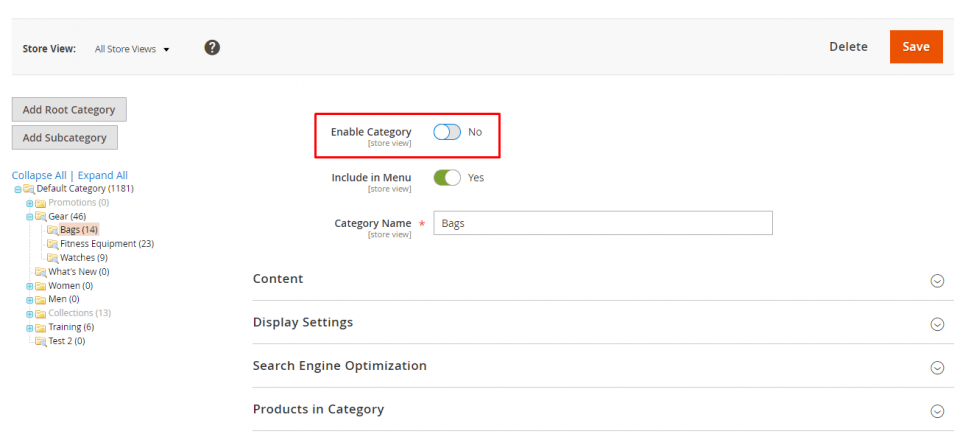Open the help question mark icon
The height and width of the screenshot is (437, 960).
pos(212,48)
